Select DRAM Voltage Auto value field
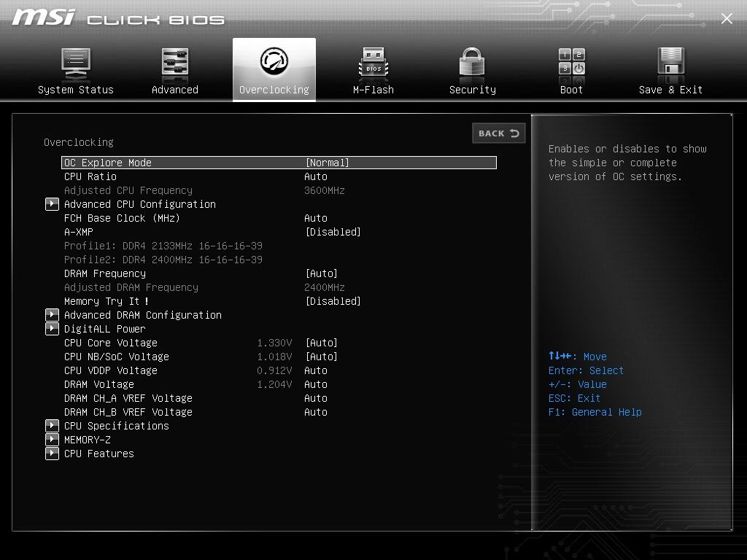The width and height of the screenshot is (747, 560). [316, 384]
